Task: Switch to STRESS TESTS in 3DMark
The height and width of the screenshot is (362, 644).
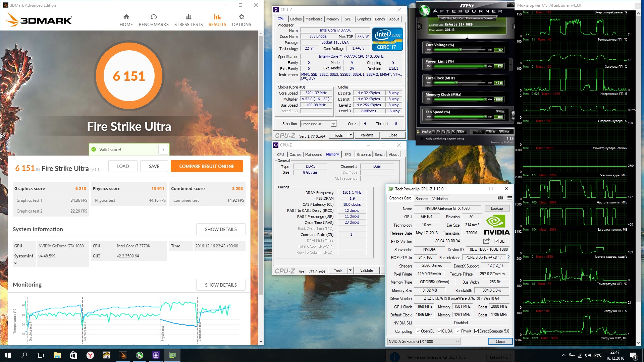Action: pos(189,20)
